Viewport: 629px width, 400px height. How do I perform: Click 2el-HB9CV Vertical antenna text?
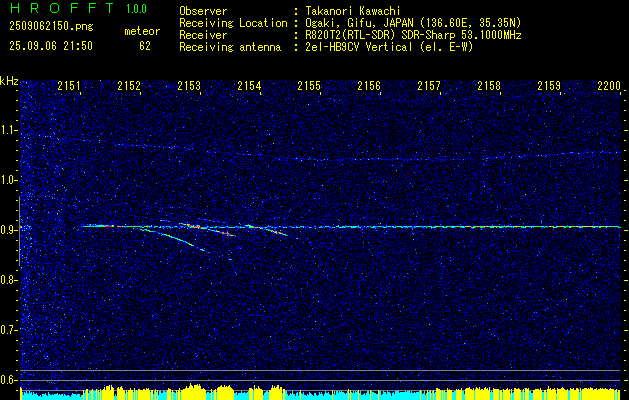[389, 47]
